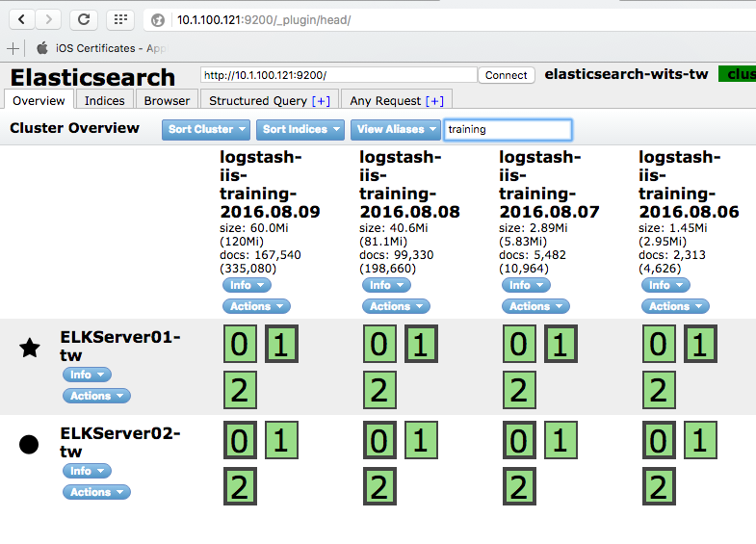This screenshot has width=756, height=544.
Task: Click the browser forward arrow
Action: point(48,20)
